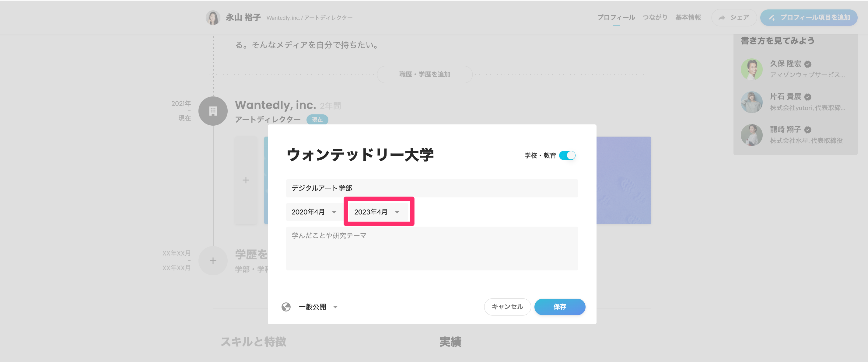The image size is (868, 362).
Task: Click the 学んだことや研究テーマ text area
Action: (432, 249)
